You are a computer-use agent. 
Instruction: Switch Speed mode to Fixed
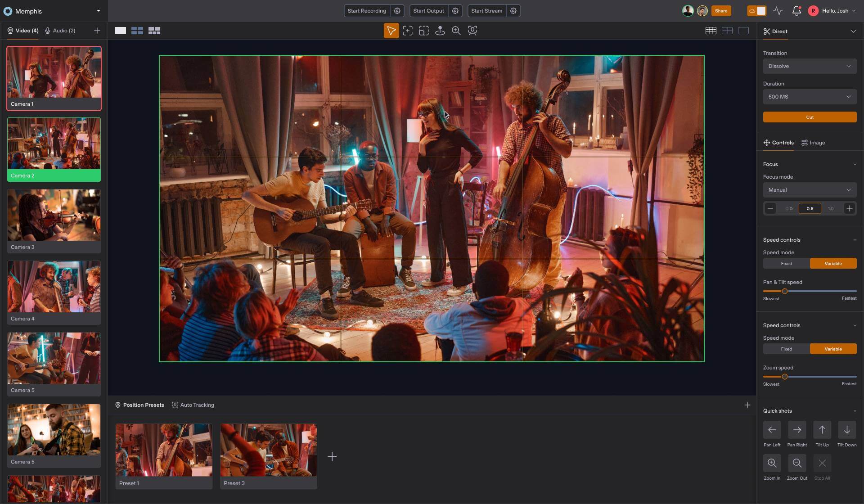point(786,263)
